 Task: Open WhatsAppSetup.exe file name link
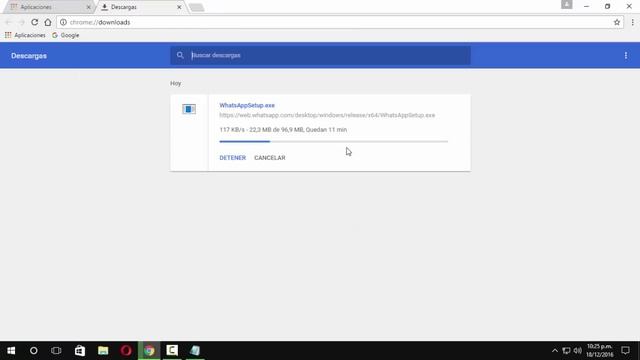coord(247,105)
